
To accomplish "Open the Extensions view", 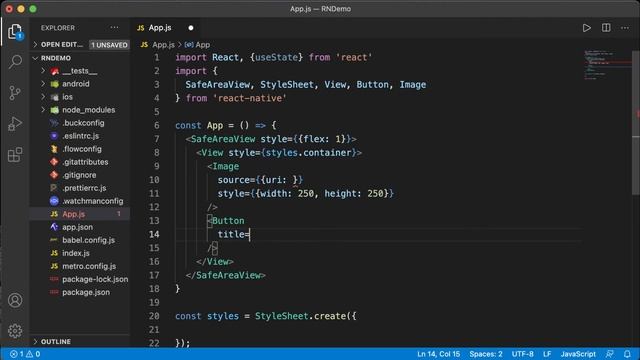I will point(15,155).
